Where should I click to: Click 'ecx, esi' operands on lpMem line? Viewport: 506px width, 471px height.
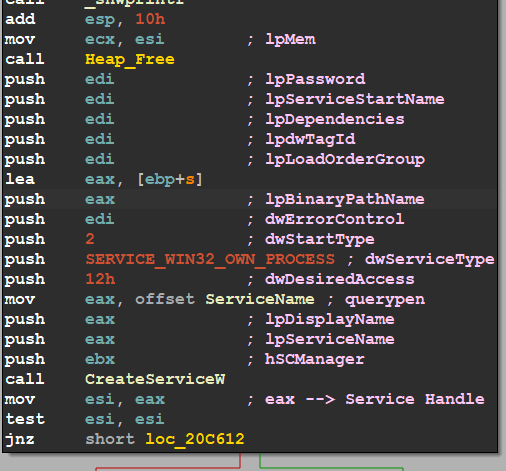125,39
